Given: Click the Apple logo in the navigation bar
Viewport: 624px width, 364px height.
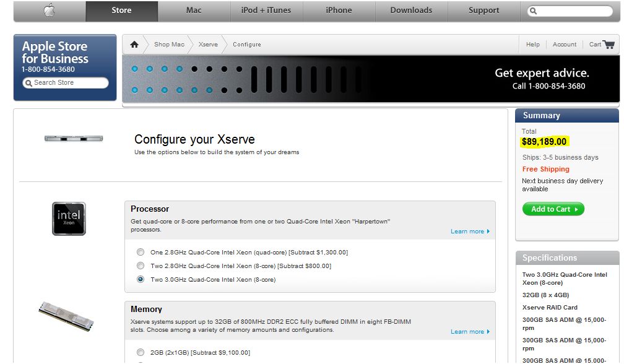Looking at the screenshot, I should [x=50, y=11].
